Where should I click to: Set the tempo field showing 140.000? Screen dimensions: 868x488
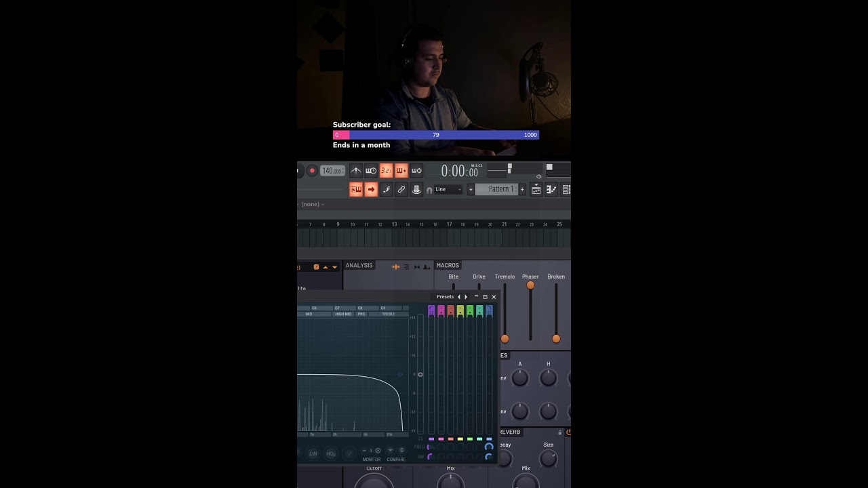(x=332, y=171)
